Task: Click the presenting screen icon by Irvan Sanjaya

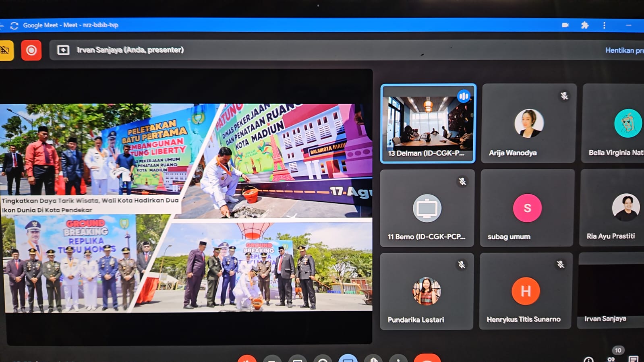Action: [x=63, y=50]
